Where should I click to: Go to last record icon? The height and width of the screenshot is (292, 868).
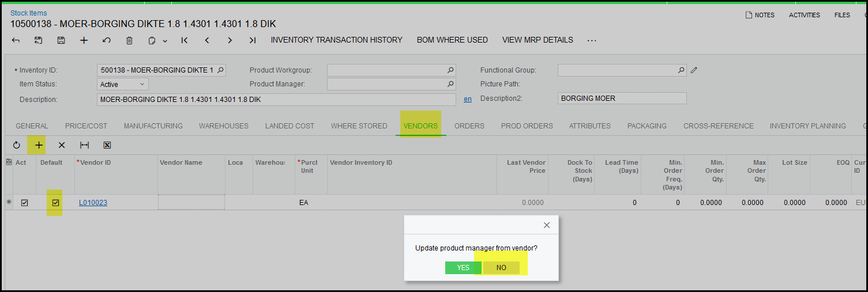point(253,40)
